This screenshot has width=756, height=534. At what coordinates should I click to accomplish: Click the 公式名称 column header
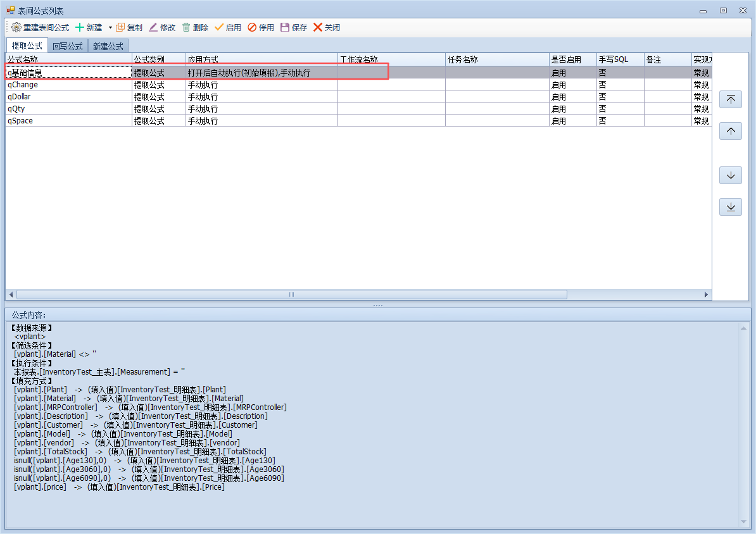click(x=68, y=59)
